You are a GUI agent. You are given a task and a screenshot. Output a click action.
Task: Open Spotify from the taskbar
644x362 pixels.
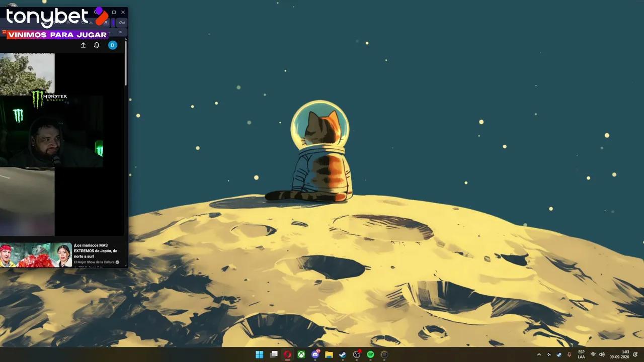coord(370,354)
